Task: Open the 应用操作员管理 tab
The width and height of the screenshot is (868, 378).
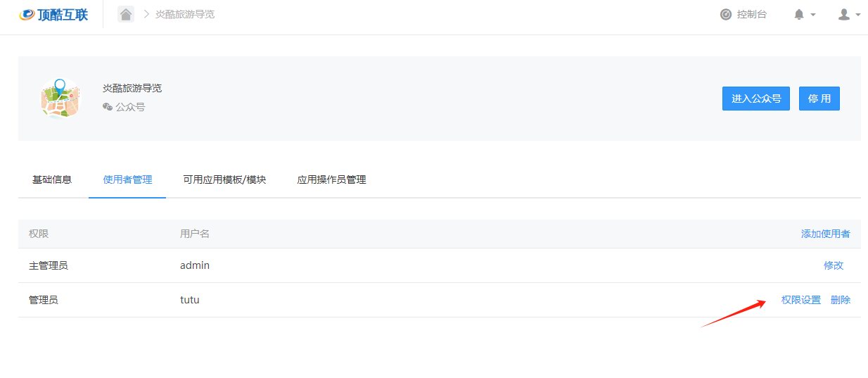Action: pos(331,179)
